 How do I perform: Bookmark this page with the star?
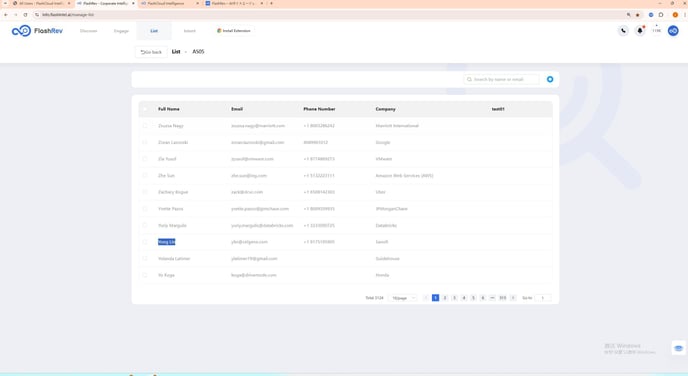(x=638, y=14)
